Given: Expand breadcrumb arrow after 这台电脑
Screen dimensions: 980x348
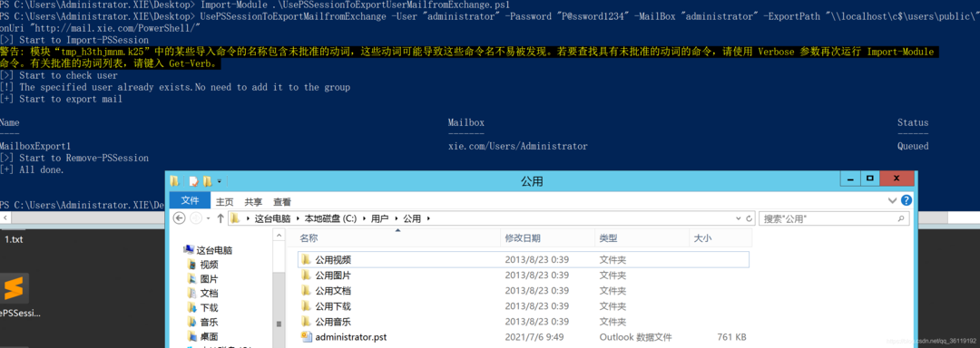Looking at the screenshot, I should [x=298, y=219].
